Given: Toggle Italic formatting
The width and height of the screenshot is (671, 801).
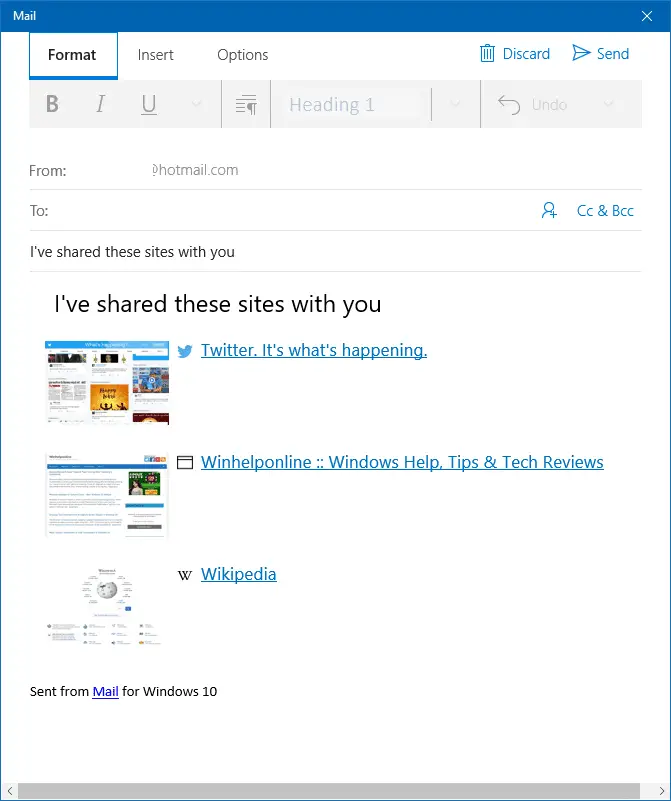Looking at the screenshot, I should pyautogui.click(x=101, y=104).
